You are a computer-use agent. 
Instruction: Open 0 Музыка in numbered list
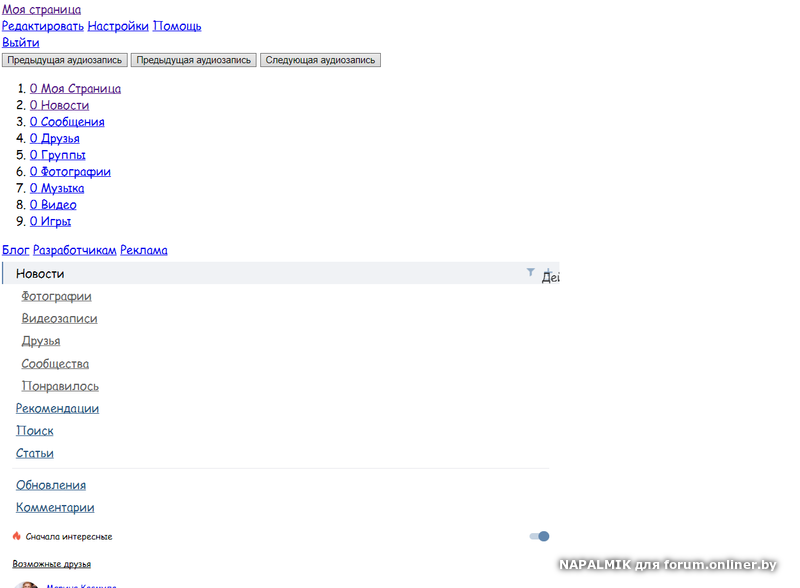[57, 188]
